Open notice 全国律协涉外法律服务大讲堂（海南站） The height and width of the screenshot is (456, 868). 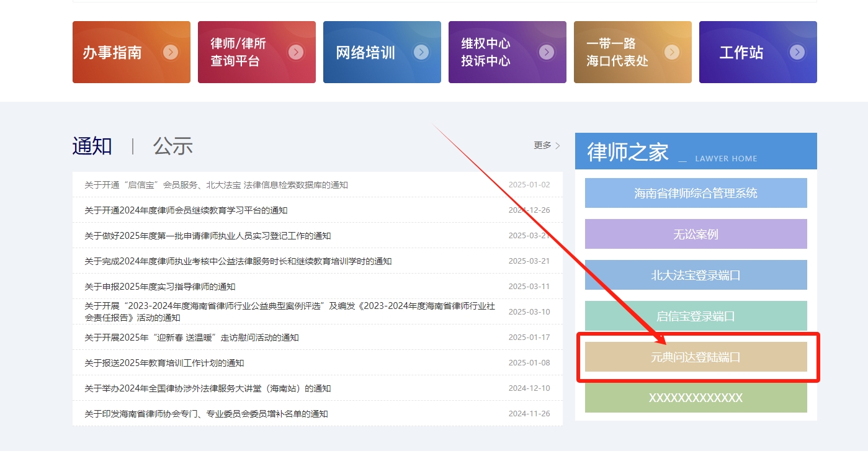point(208,388)
